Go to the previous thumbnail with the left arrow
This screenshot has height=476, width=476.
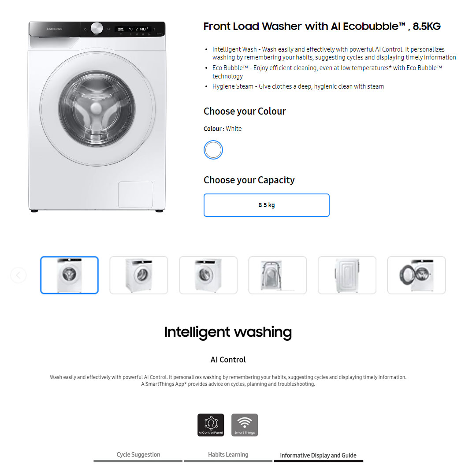[x=18, y=275]
